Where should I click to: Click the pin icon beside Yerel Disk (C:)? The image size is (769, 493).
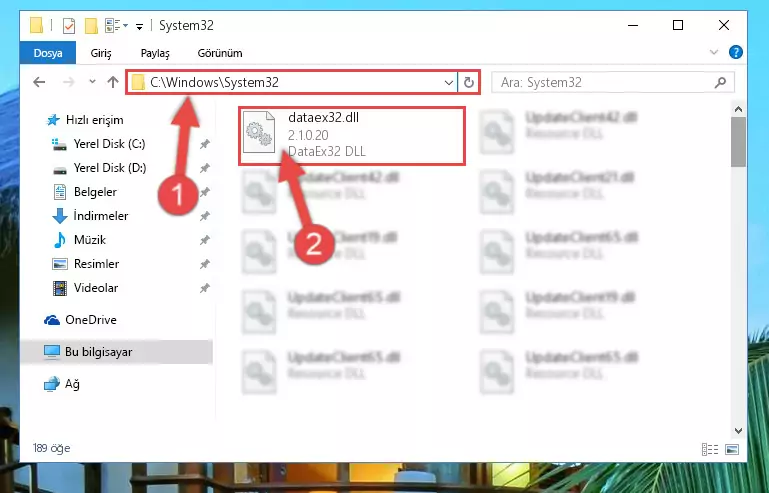tap(205, 144)
